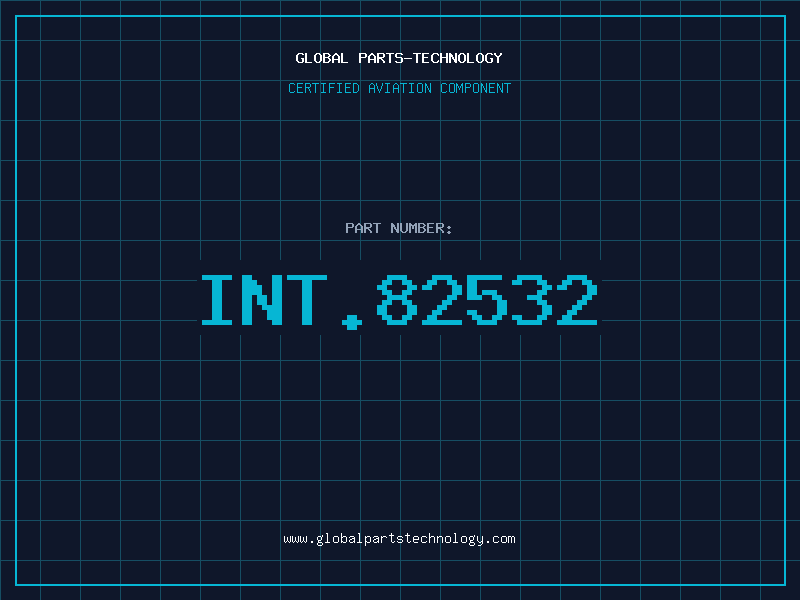The height and width of the screenshot is (600, 800).
Task: Click the PART NUMBER: label
Action: coord(398,228)
